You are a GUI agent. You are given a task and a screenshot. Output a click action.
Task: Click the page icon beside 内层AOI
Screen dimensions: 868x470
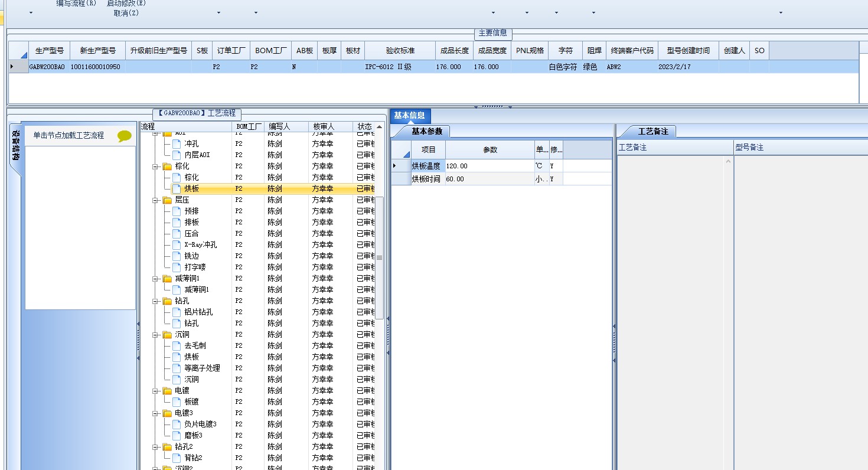[x=177, y=155]
